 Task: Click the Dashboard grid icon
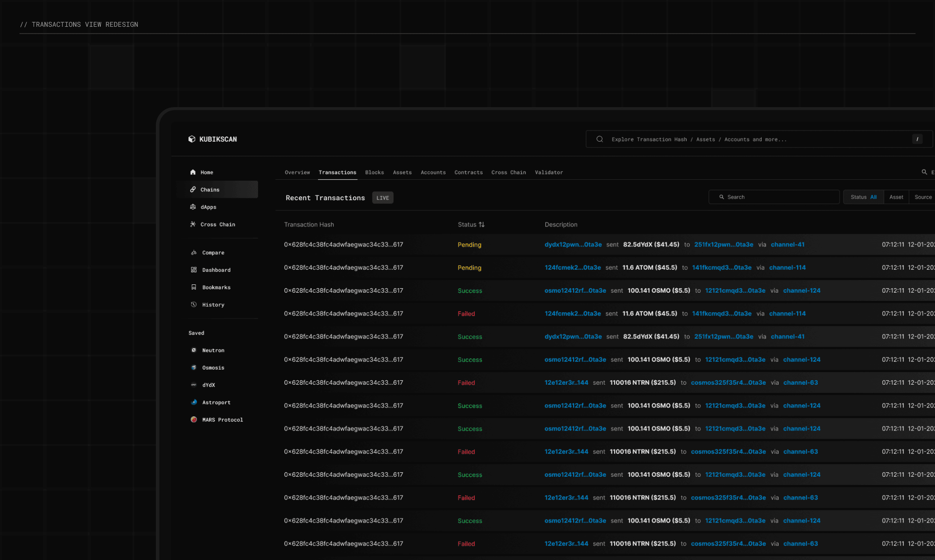tap(194, 270)
